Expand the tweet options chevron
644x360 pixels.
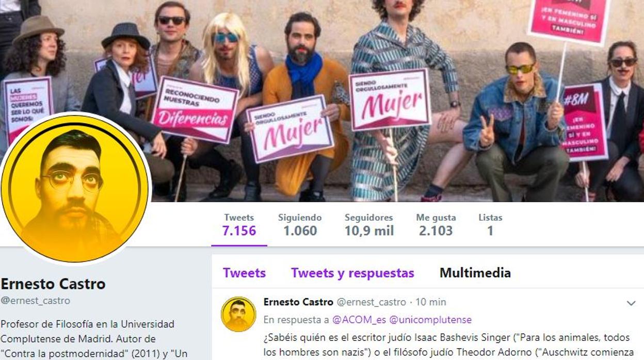(631, 303)
